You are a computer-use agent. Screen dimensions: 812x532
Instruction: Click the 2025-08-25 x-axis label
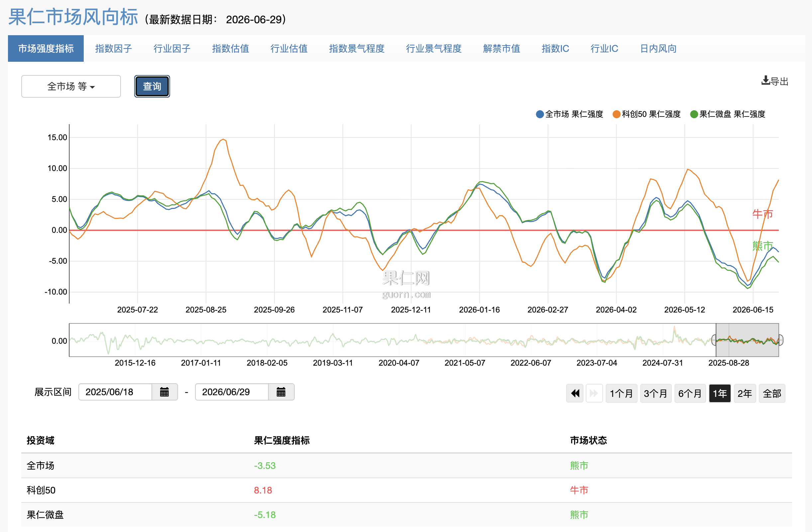(206, 310)
